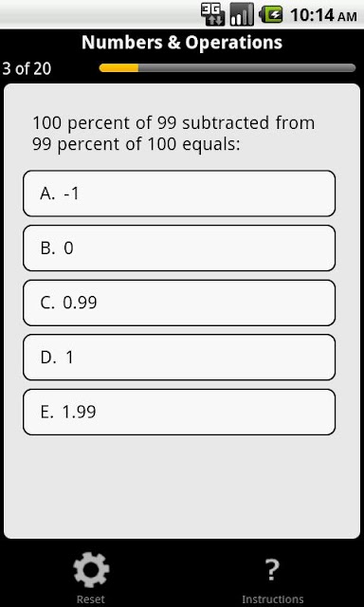The height and width of the screenshot is (607, 364).
Task: Choose answer C. 0.99
Action: coord(179,303)
